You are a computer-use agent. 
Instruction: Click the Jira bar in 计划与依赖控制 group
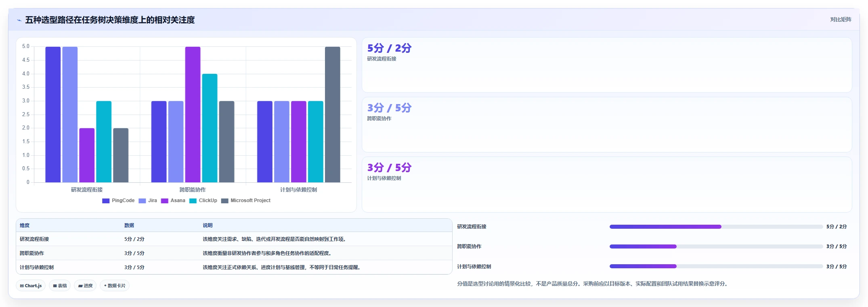coord(281,142)
